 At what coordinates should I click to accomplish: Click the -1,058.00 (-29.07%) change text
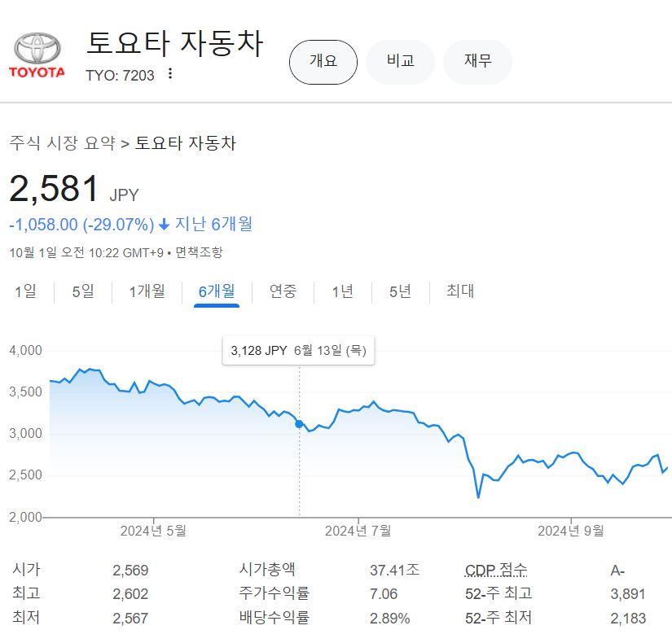[x=81, y=225]
